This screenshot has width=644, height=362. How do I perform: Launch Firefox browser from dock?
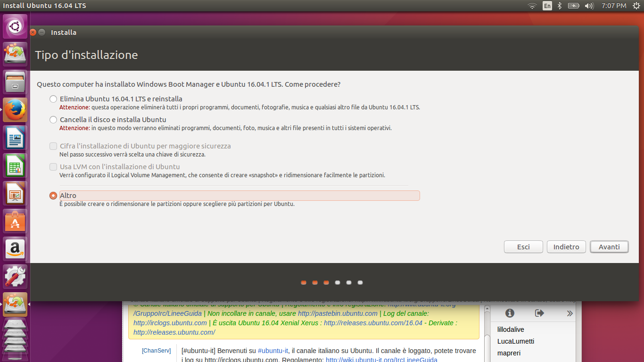pos(15,109)
